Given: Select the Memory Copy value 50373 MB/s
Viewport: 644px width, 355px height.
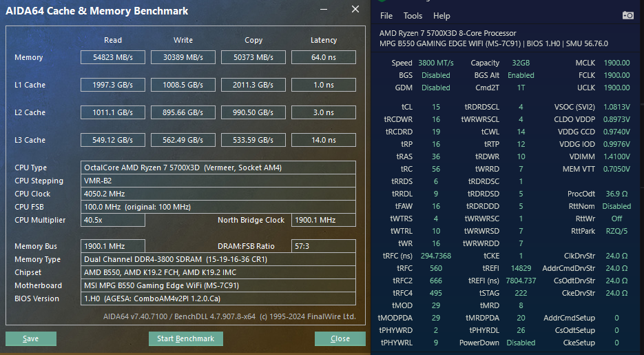Looking at the screenshot, I should coord(253,57).
